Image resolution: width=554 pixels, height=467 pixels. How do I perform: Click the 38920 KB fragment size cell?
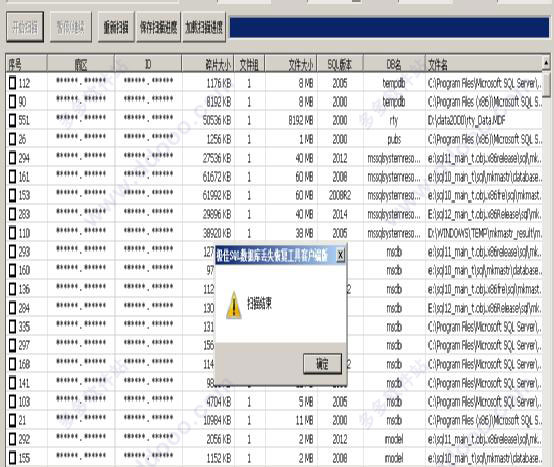coord(208,233)
